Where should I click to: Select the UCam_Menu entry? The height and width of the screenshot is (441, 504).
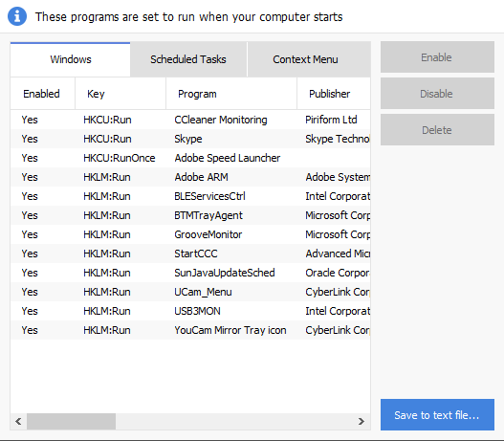(x=190, y=292)
